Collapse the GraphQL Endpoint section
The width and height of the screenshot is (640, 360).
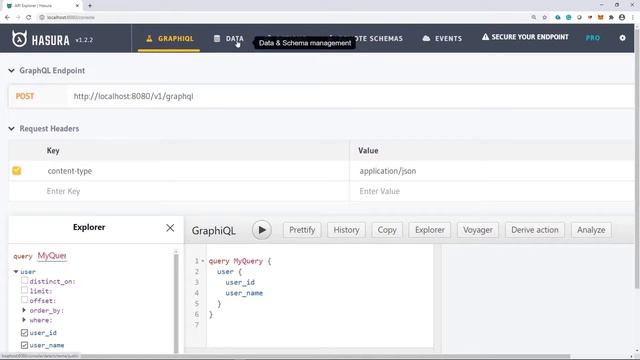pyautogui.click(x=11, y=71)
